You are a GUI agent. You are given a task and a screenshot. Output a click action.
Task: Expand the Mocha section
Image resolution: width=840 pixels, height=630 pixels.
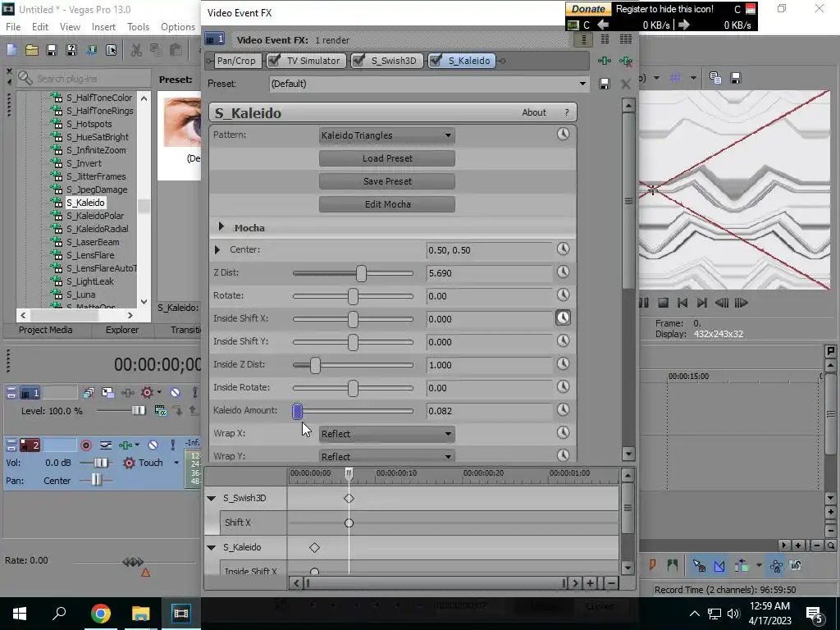221,227
